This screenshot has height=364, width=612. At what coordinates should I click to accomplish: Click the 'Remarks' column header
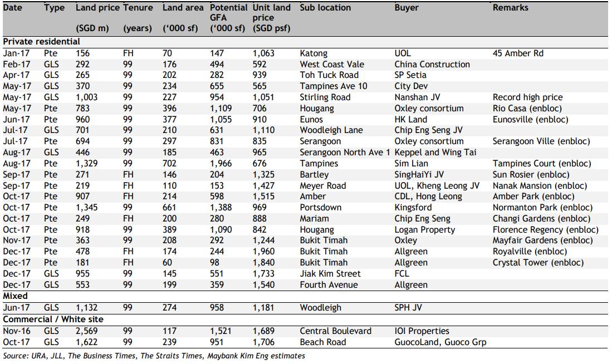coord(510,8)
